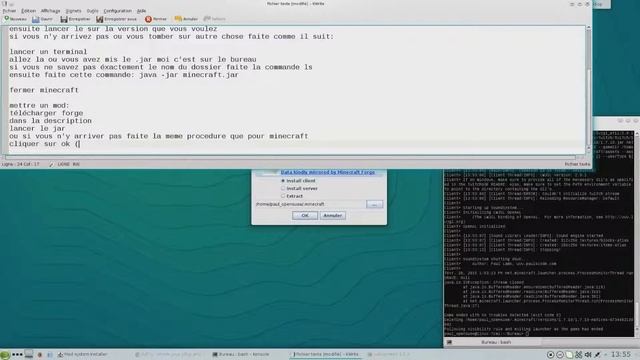Switch to Bureau : bash – Konsole taskbar entry

point(241,354)
